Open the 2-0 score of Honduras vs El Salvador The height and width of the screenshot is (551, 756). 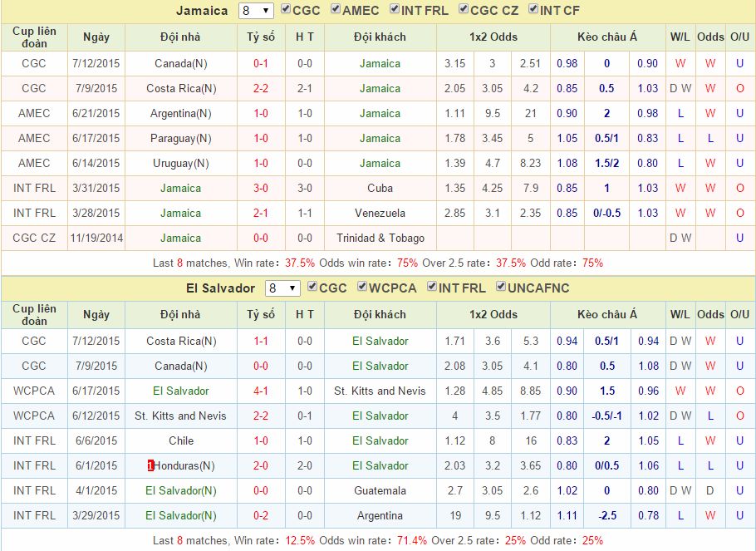pos(261,465)
